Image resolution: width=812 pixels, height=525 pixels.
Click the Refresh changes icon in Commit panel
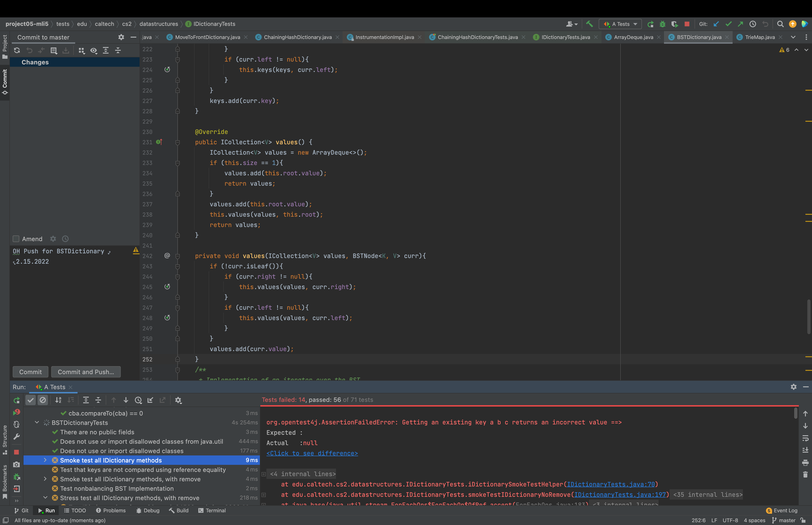click(17, 51)
